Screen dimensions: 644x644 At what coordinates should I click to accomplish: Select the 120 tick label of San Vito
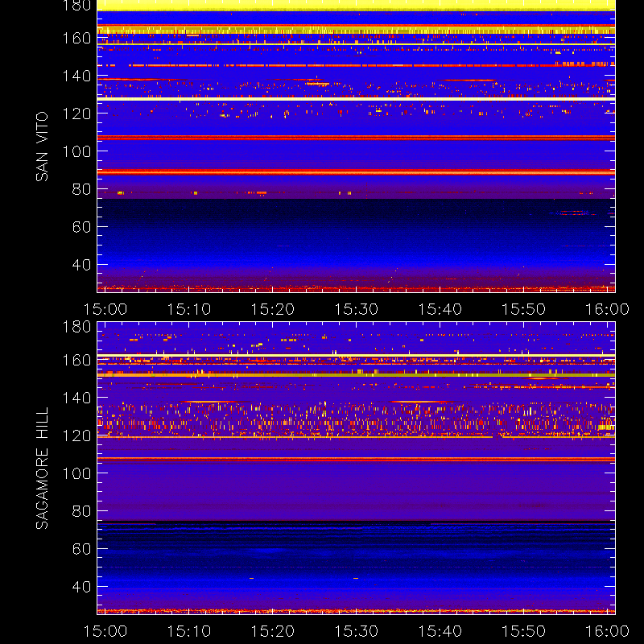[x=76, y=114]
